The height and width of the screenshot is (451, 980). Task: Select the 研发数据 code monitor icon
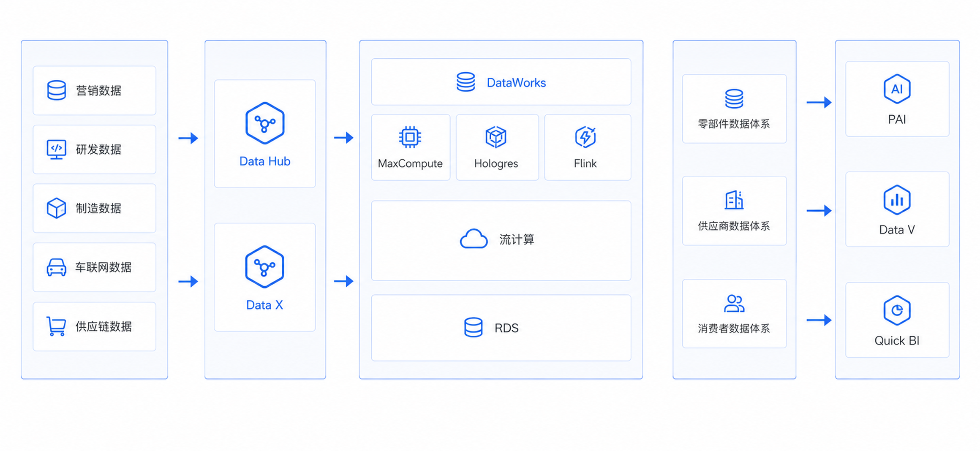[x=56, y=149]
